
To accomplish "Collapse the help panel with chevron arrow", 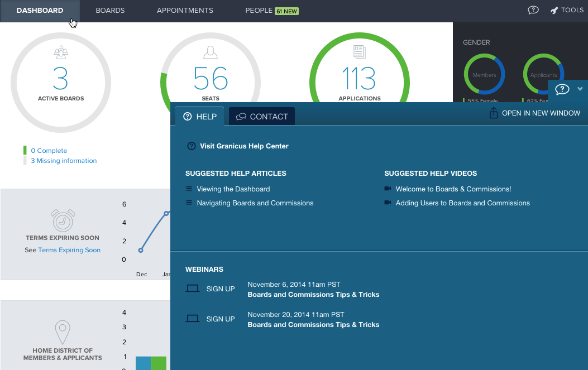I will [x=580, y=89].
